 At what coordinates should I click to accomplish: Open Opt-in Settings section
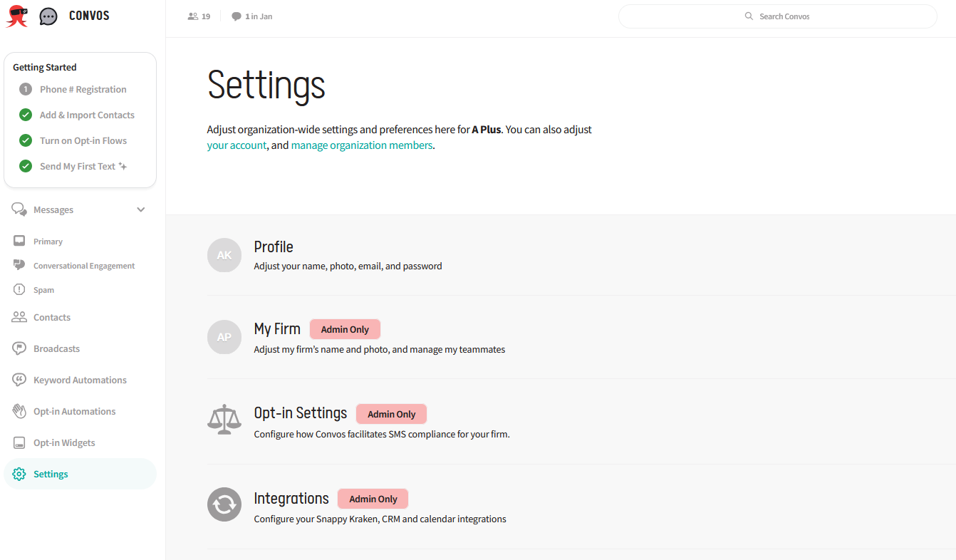[x=301, y=413]
